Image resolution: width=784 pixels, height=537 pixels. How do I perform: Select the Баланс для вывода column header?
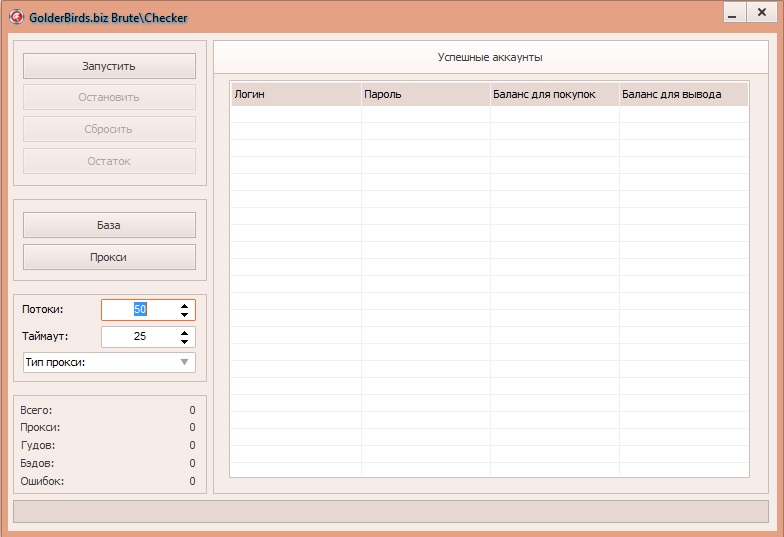click(x=684, y=94)
